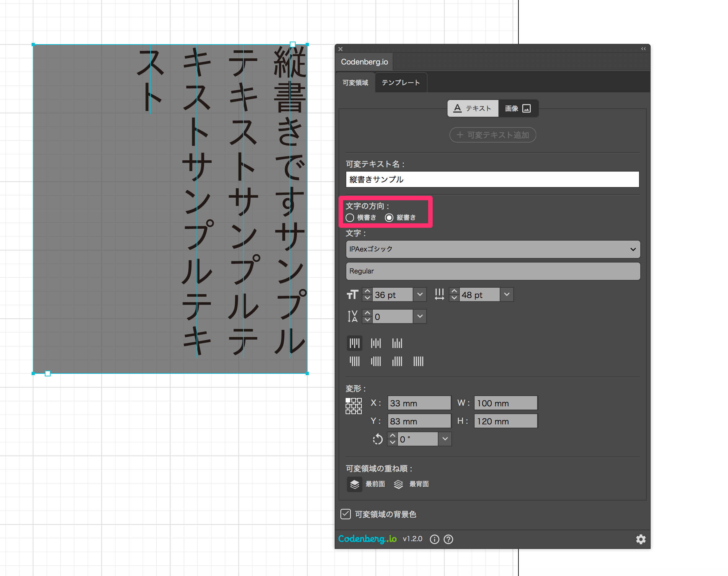Switch to the 可変領域 tab
Screen dimensions: 728x576
(x=355, y=83)
